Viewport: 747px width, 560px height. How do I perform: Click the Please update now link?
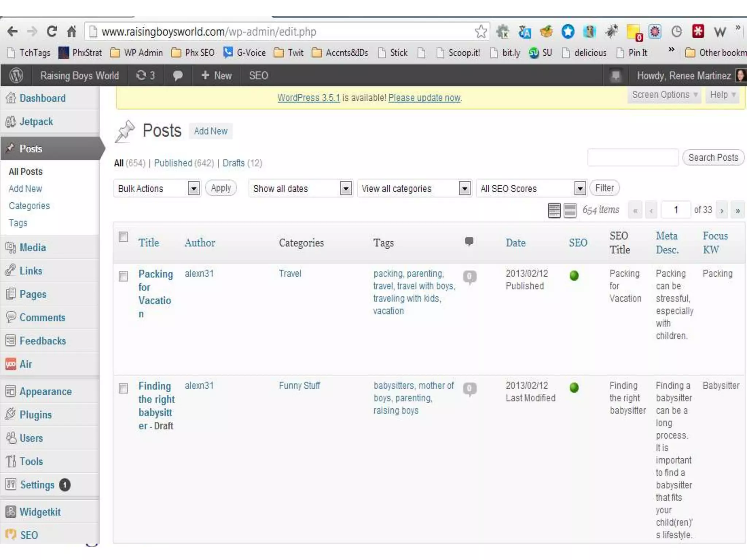(x=424, y=98)
